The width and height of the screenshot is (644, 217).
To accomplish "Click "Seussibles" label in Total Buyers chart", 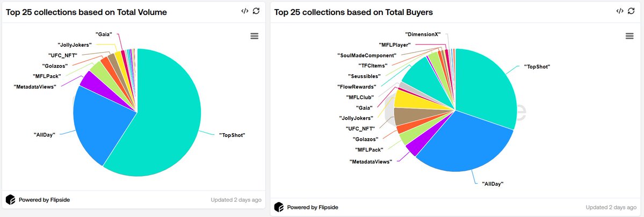I will (364, 76).
